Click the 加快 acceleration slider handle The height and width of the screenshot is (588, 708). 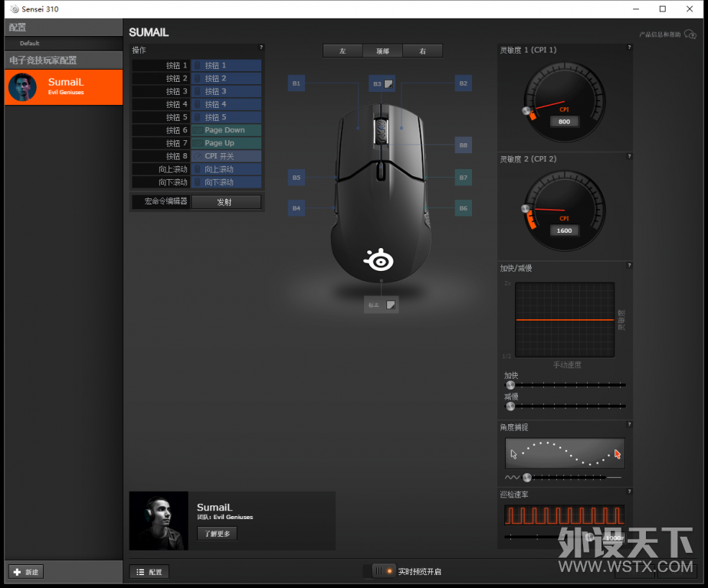(x=510, y=385)
